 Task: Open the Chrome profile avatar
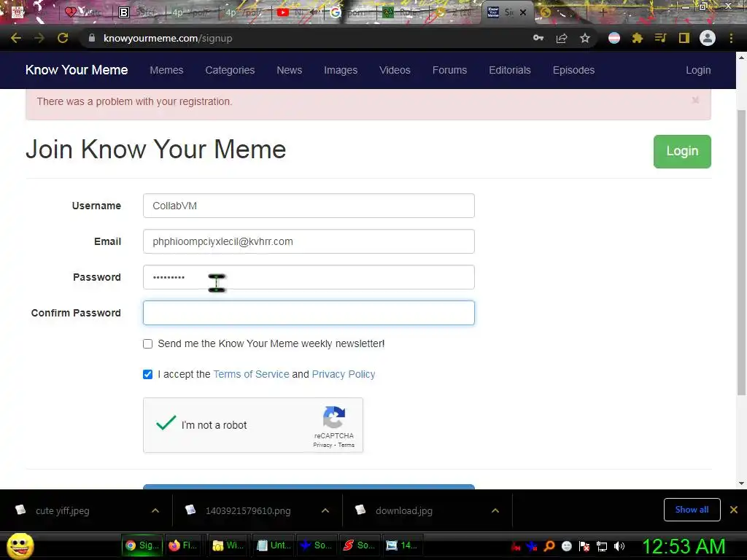coord(708,38)
